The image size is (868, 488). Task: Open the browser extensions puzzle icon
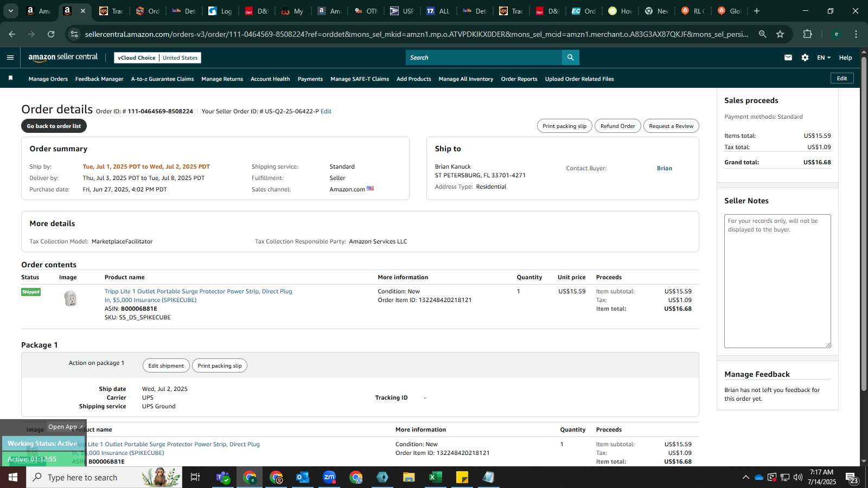807,34
